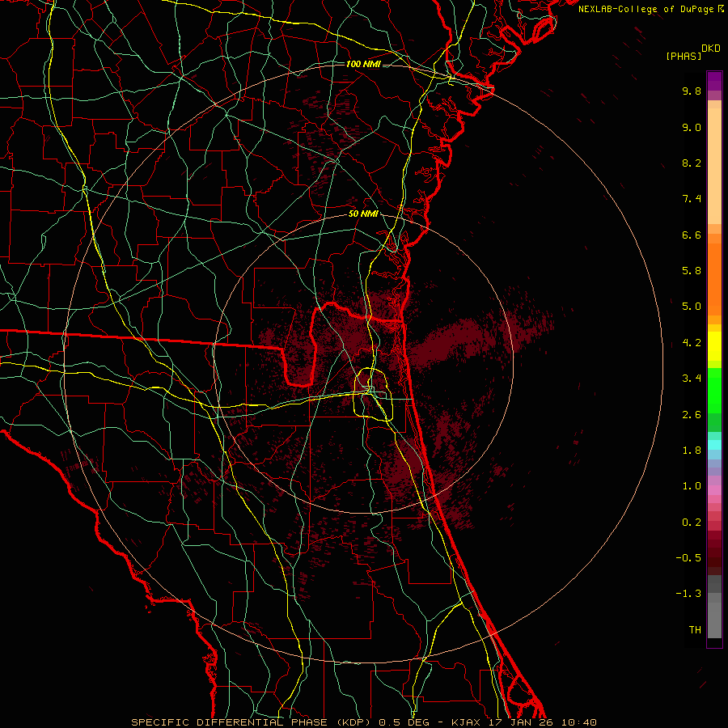
Task: Click the 100 NMI range ring label
Action: pyautogui.click(x=363, y=64)
